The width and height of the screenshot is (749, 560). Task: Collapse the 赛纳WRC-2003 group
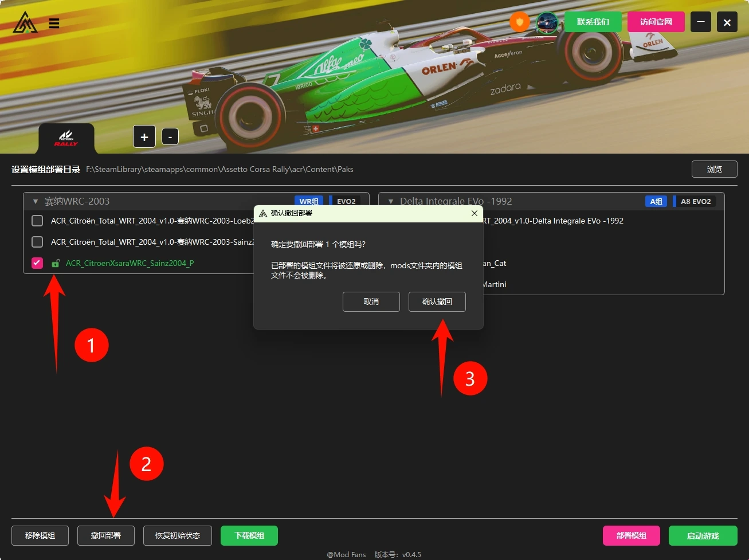tap(36, 202)
